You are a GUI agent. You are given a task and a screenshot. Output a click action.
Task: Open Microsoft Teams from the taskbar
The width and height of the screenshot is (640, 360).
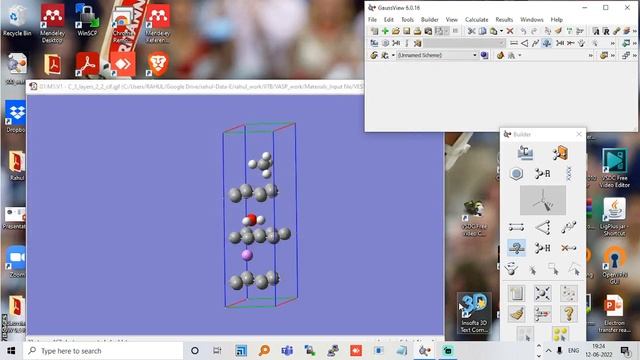click(287, 351)
